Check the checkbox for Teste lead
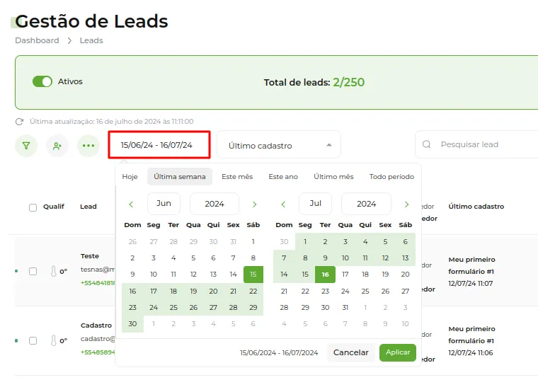 pos(33,271)
